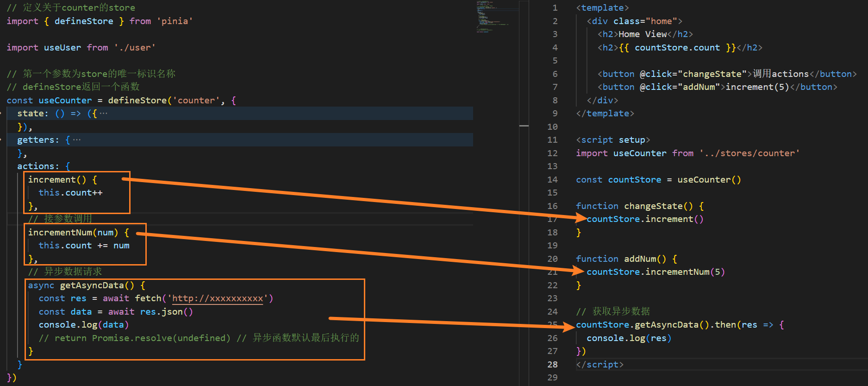This screenshot has width=868, height=386.
Task: Click the './user' import path
Action: click(134, 48)
